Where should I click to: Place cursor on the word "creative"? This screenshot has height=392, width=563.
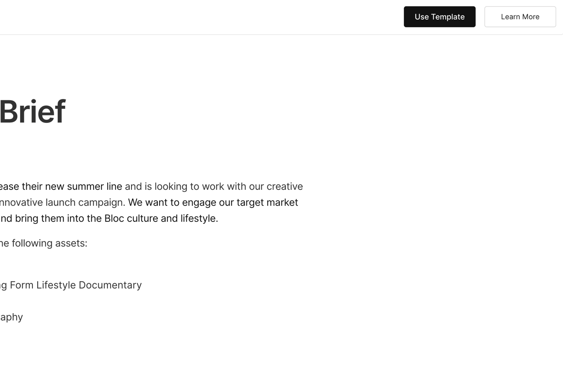pyautogui.click(x=284, y=186)
